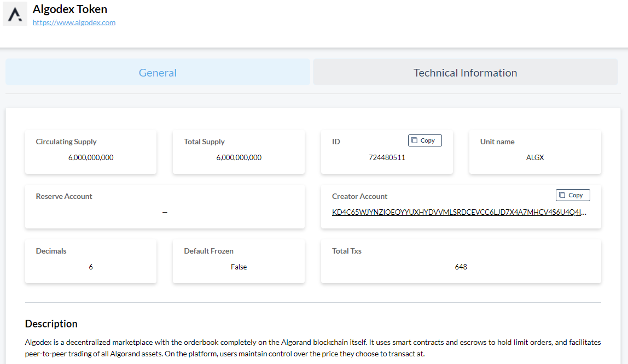This screenshot has width=628, height=364.
Task: Open the https://www.algodex.com link
Action: 74,23
